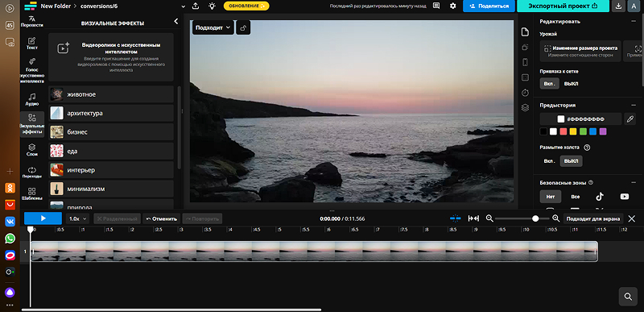Click the lightbulb tips icon

tap(212, 6)
